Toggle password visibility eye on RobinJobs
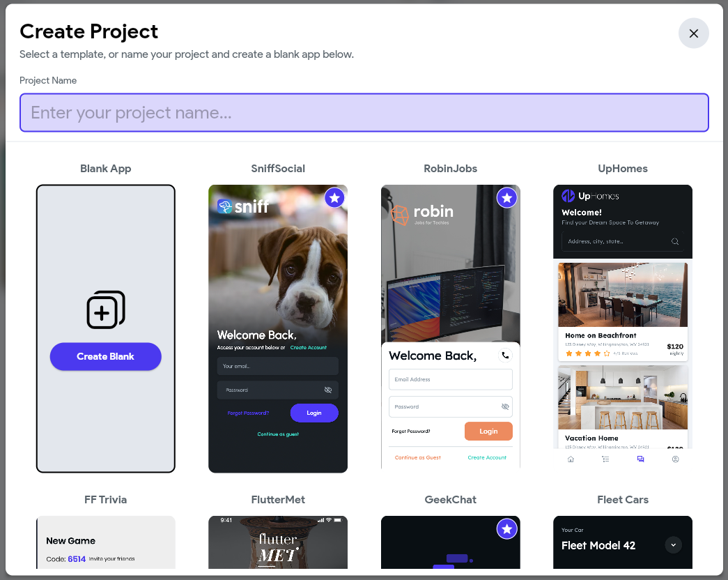The width and height of the screenshot is (728, 580). pyautogui.click(x=504, y=406)
